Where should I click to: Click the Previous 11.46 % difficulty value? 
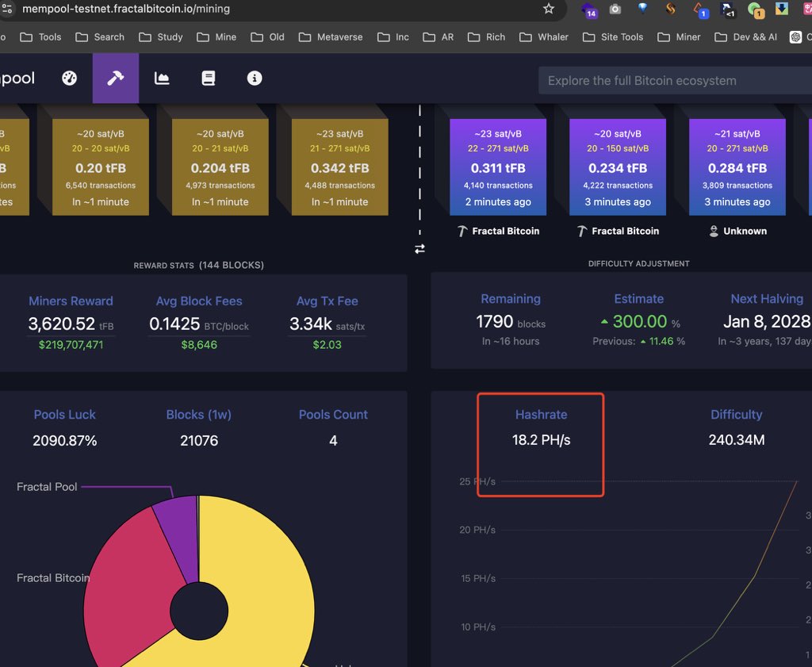(662, 341)
